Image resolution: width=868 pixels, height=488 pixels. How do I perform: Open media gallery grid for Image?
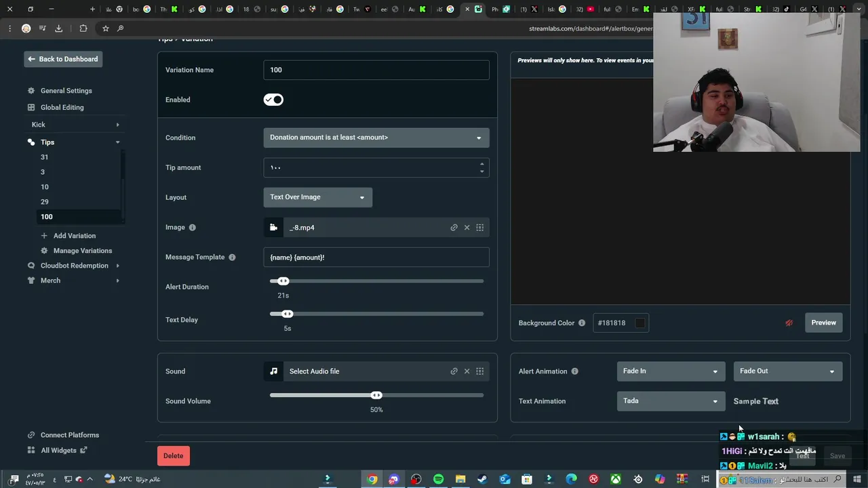coord(479,228)
